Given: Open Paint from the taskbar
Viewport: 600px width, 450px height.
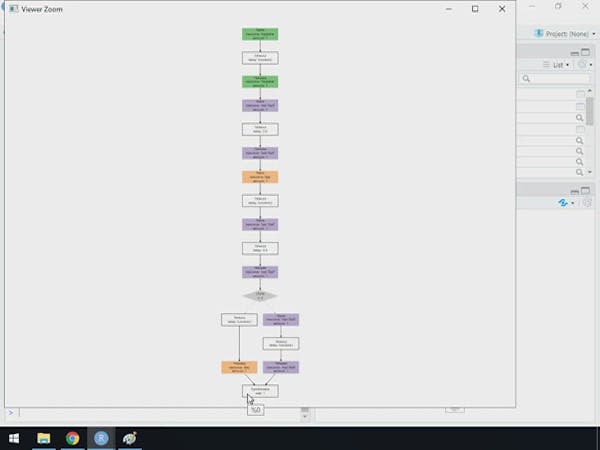Looking at the screenshot, I should pyautogui.click(x=130, y=438).
